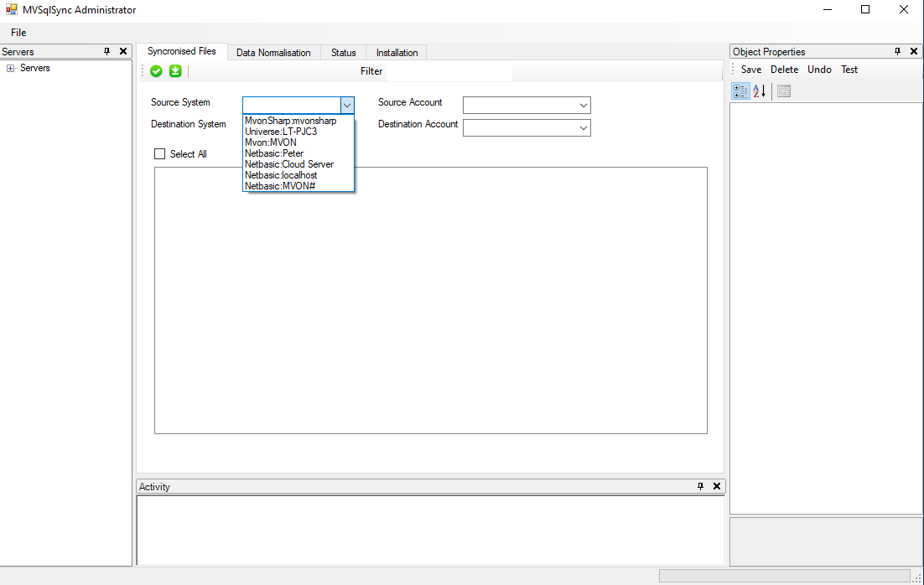Click the Save button in Object Properties

pyautogui.click(x=750, y=70)
